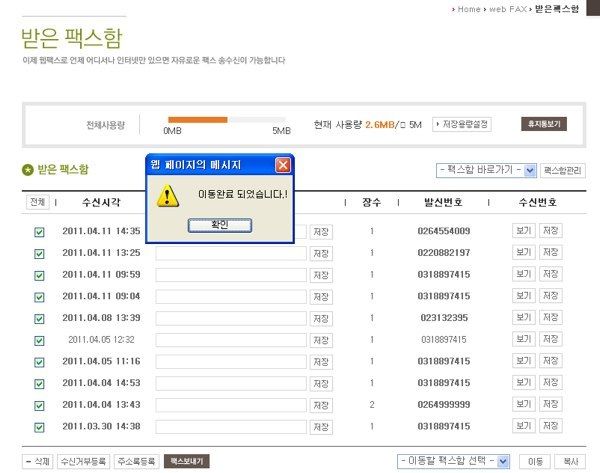Click the 팩스함관리 button
Screen dimensions: 600x473
tap(562, 171)
